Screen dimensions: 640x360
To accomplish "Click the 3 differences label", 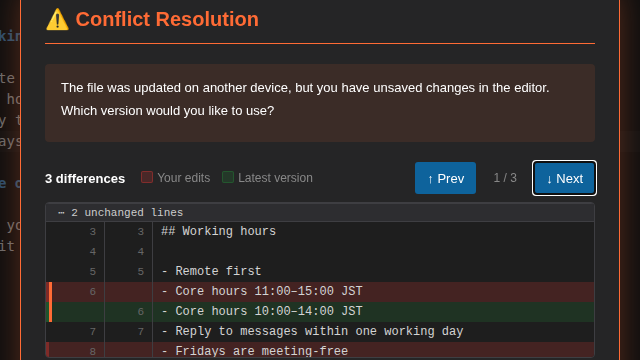I will [85, 178].
